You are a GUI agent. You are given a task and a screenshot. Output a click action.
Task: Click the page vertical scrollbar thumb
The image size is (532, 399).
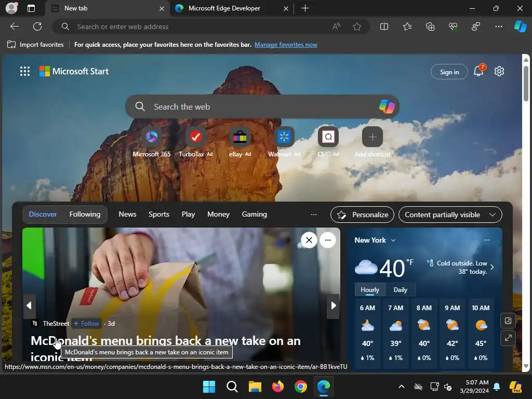pos(526,83)
